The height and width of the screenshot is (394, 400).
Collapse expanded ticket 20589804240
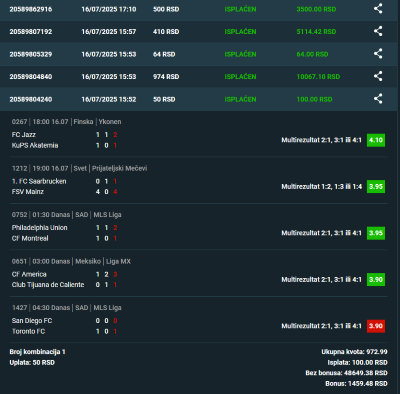[199, 99]
